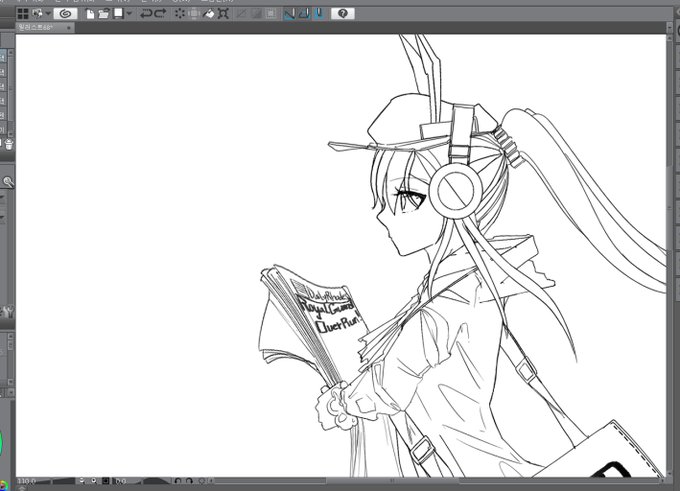Click the trash can delete icon in left panel
The width and height of the screenshot is (680, 491).
click(x=9, y=144)
